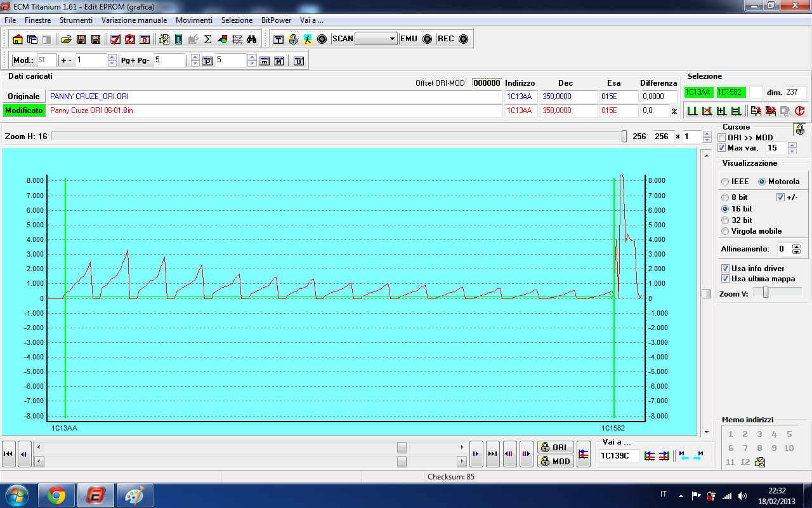Jump to start with first-position arrow button
The height and width of the screenshot is (508, 812).
click(9, 454)
